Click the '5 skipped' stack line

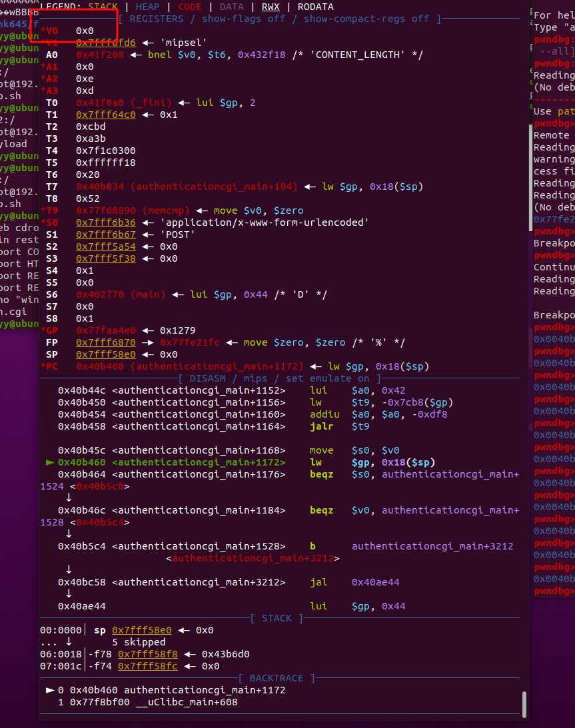point(139,643)
